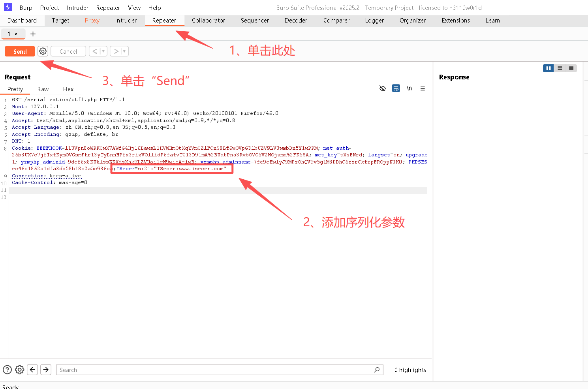Click the DNT: 1 header line

click(21, 141)
